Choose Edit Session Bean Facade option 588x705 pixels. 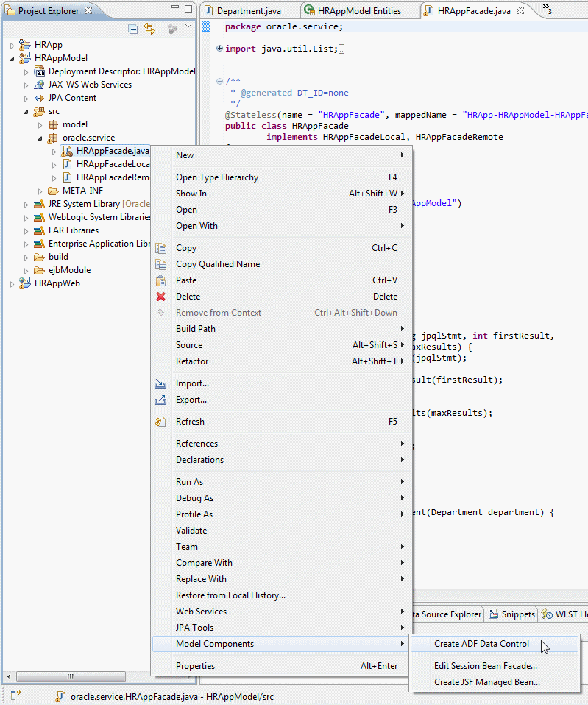tap(485, 666)
